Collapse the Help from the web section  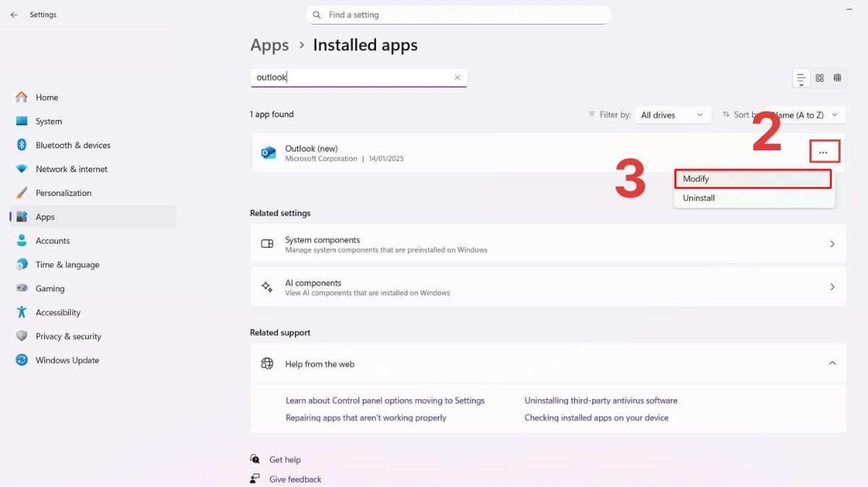[832, 364]
